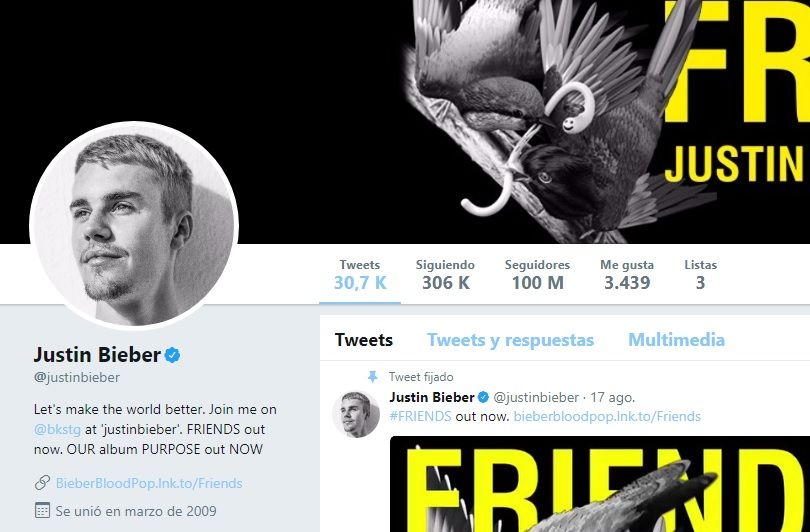Open the black header banner image
Viewport: 810px width, 532px height.
pyautogui.click(x=405, y=121)
